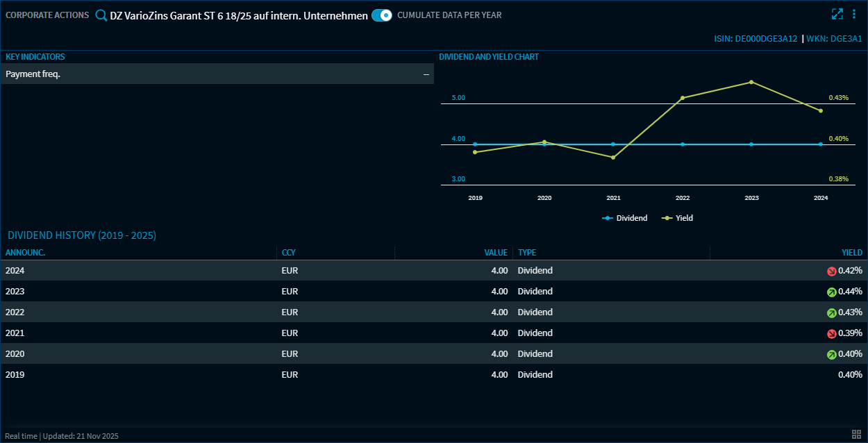Open the three-dot options menu

click(854, 14)
